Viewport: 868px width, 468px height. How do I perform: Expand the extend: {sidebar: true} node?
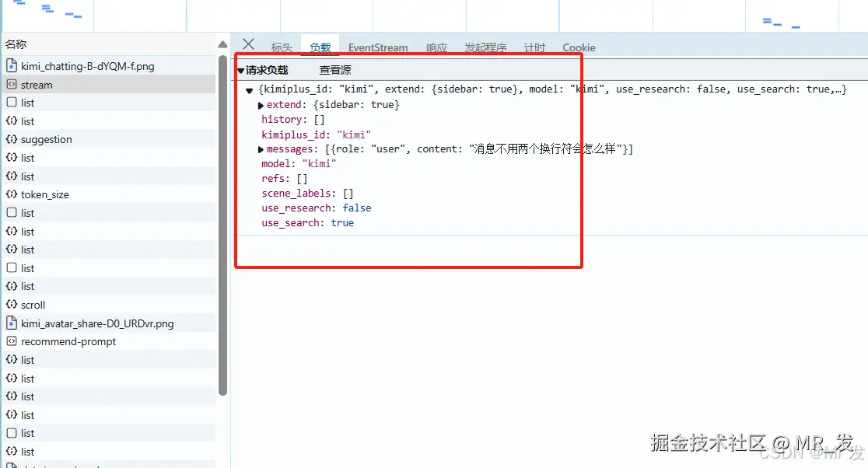pyautogui.click(x=261, y=105)
